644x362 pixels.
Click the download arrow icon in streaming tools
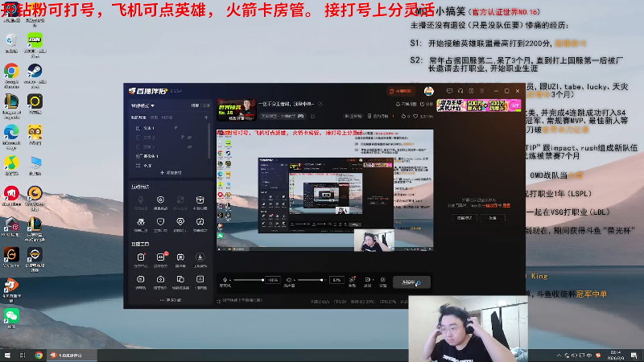pos(200,257)
